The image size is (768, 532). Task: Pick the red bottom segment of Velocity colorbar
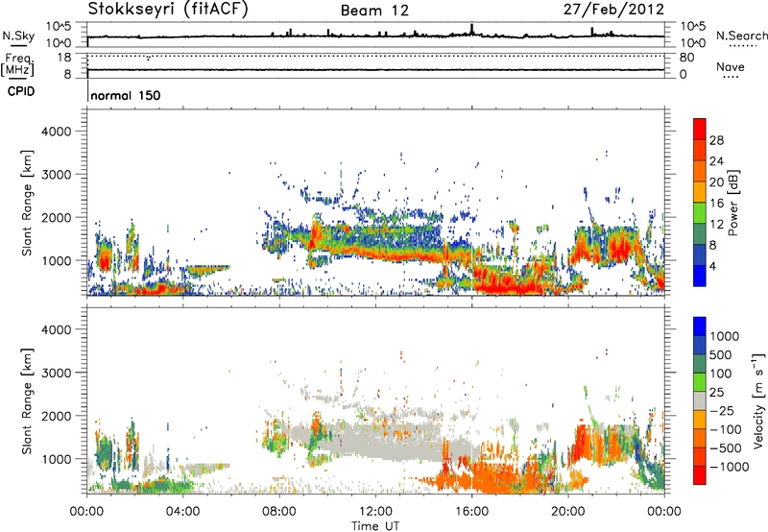[700, 475]
